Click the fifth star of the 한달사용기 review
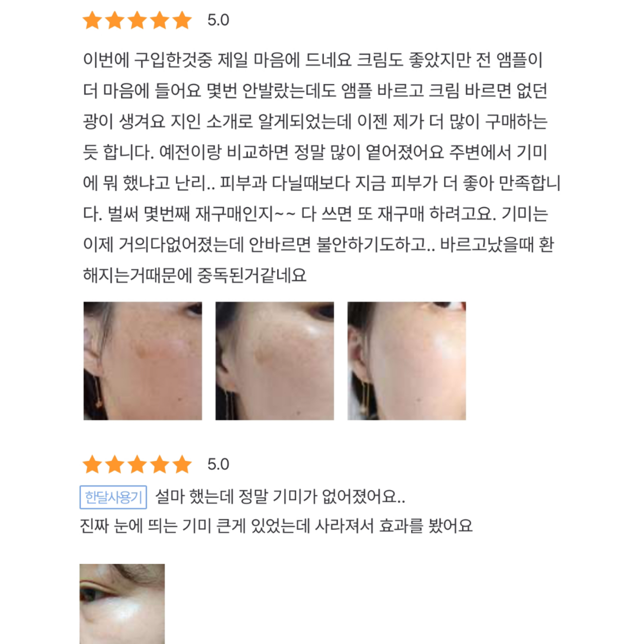Screen dimensions: 644x644 (x=182, y=464)
